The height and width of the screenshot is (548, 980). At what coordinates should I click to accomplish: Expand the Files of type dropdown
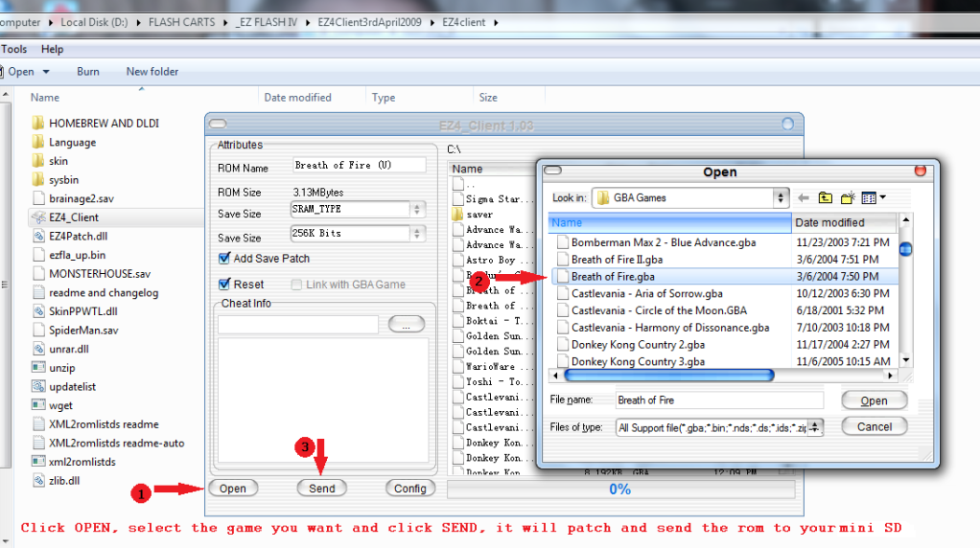(x=814, y=427)
